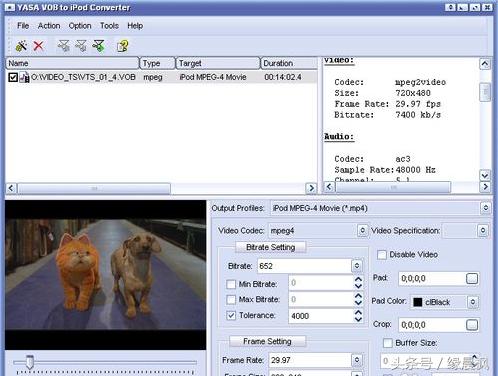
Task: Click the Crop editor button
Action: (x=472, y=325)
